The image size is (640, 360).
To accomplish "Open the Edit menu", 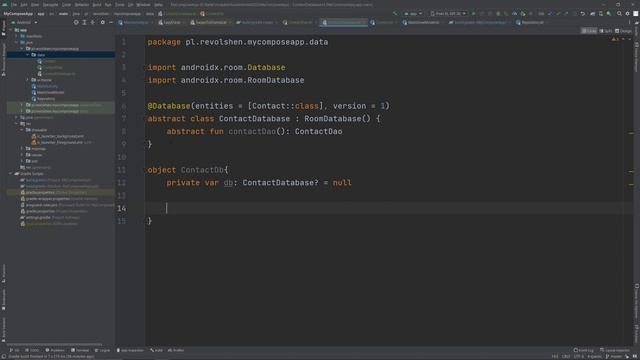I will click(24, 5).
